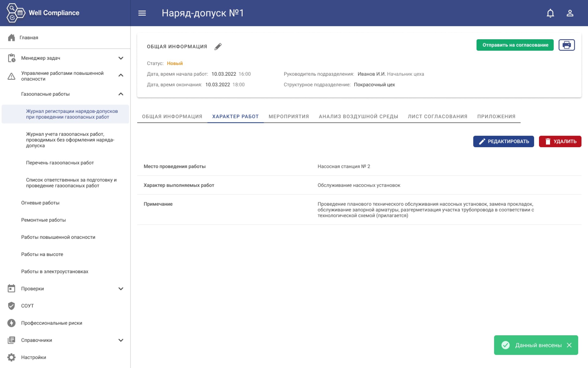This screenshot has width=588, height=368.
Task: Expand the Менеджер задач section
Action: 121,58
